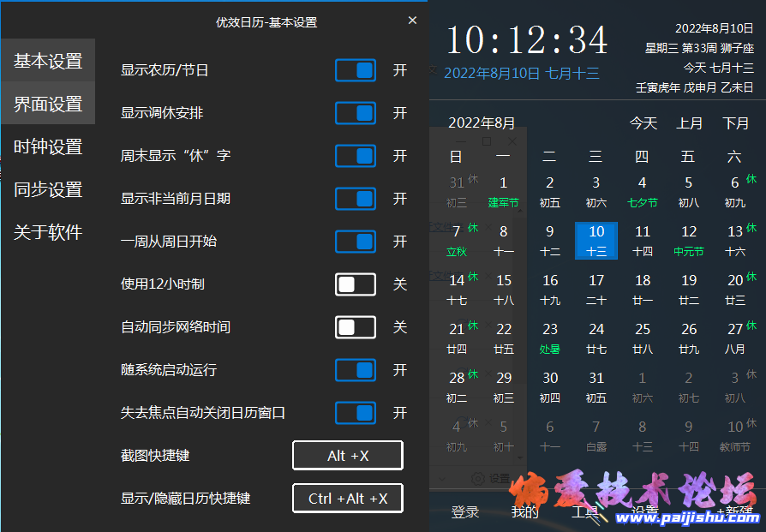Go to previous month via 上月
Viewport: 766px width, 532px height.
pos(690,123)
